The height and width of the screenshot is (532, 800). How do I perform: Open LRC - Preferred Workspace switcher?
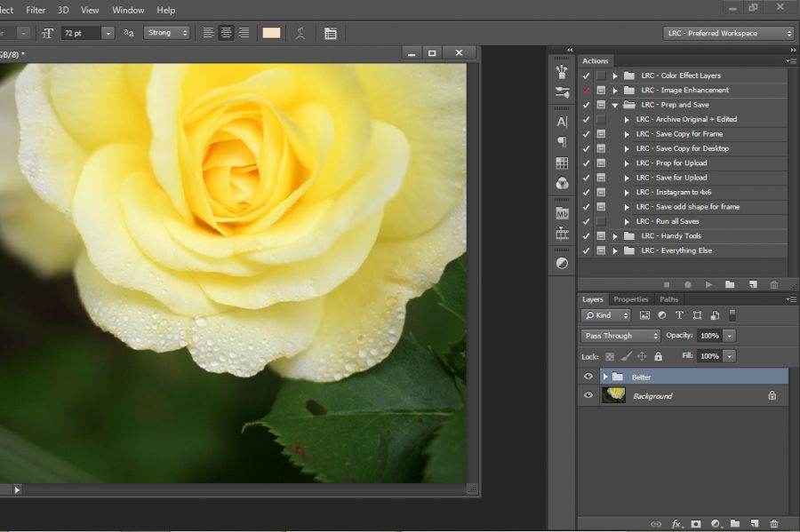coord(729,33)
